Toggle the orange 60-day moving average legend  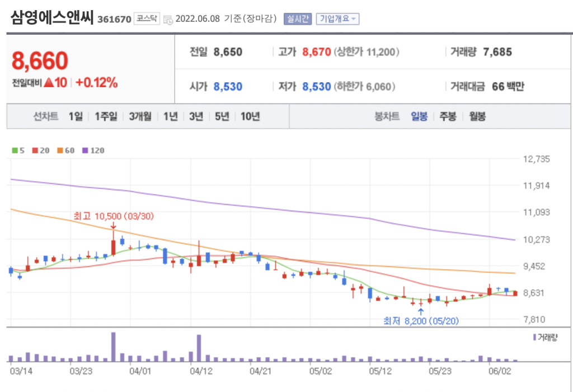click(65, 150)
